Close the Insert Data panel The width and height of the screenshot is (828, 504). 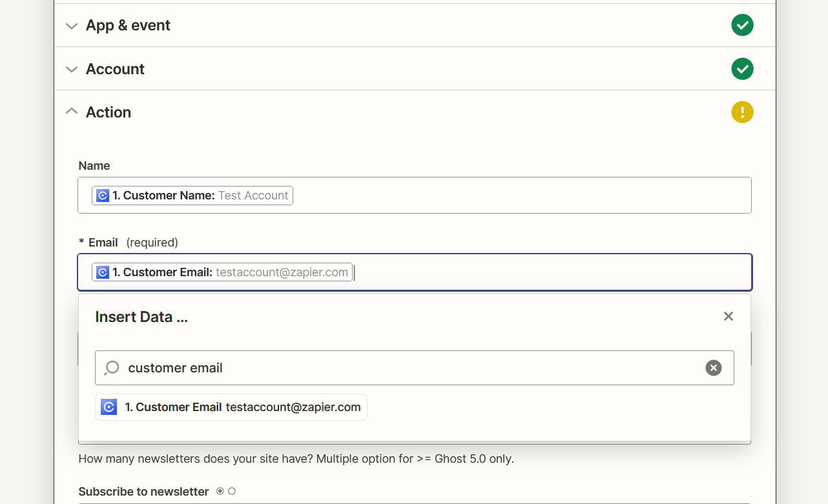(728, 316)
